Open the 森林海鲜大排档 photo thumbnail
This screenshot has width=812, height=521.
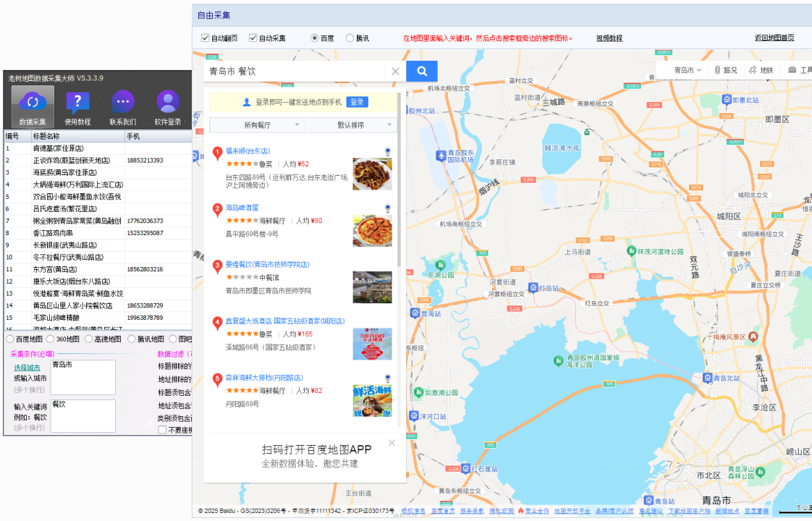(372, 400)
